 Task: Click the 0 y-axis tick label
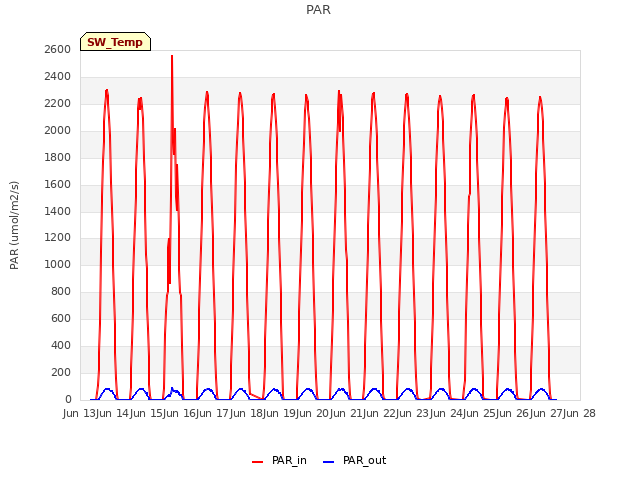pyautogui.click(x=68, y=400)
